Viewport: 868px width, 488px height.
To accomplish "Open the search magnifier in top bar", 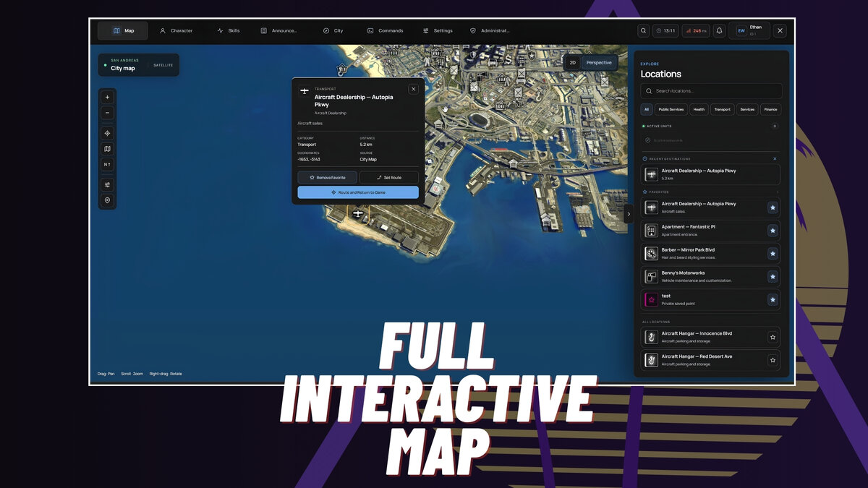I will click(x=643, y=30).
